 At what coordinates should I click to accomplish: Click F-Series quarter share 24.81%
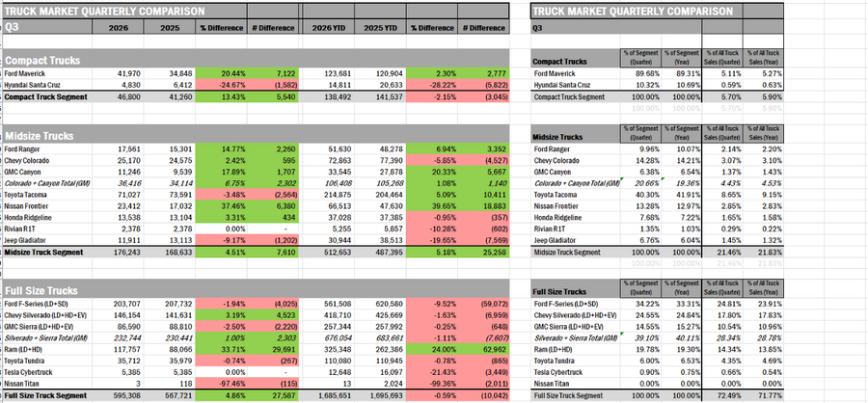click(x=721, y=304)
